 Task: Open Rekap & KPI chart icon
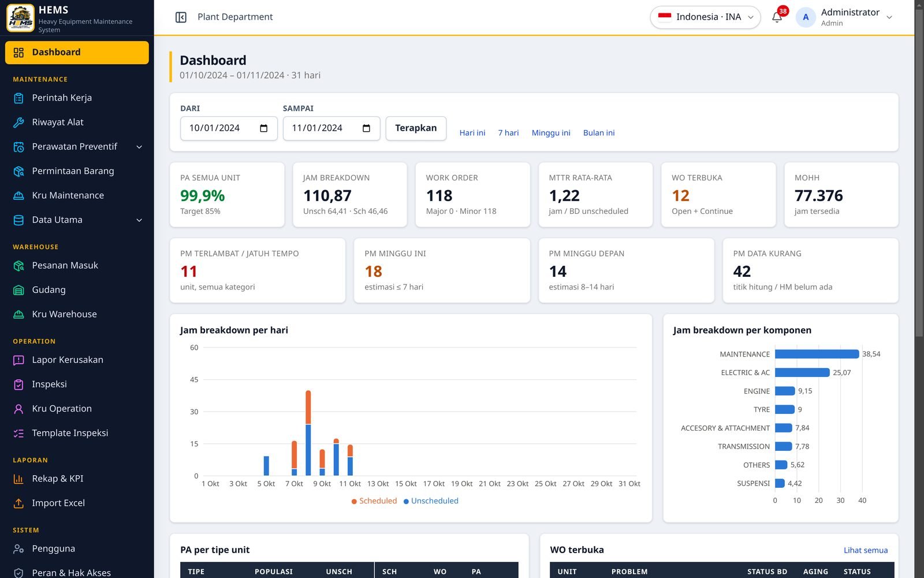(x=18, y=479)
